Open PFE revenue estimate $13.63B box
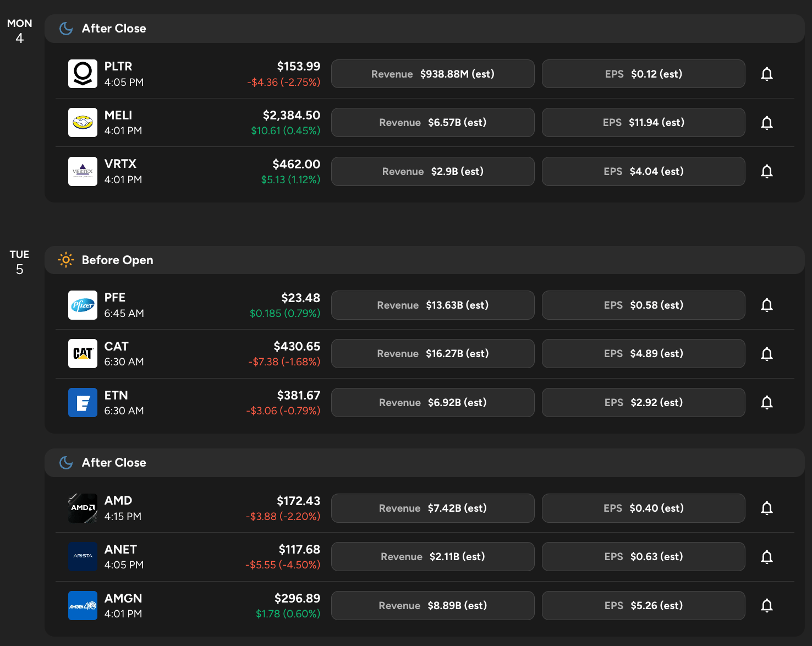 [433, 305]
